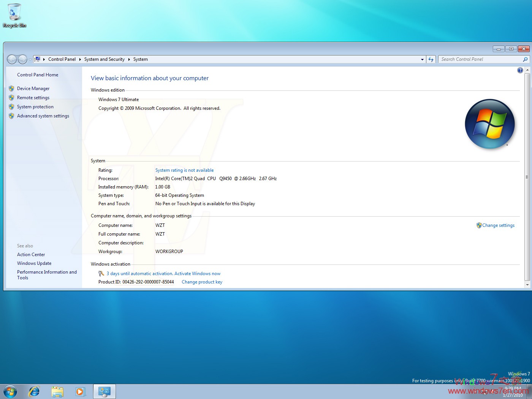Viewport: 532px width, 399px height.
Task: Click the system icon at breadcrumb start
Action: (x=37, y=59)
